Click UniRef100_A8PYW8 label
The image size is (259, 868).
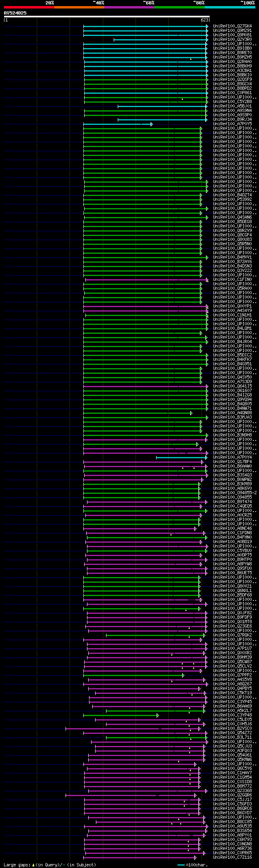point(232,564)
